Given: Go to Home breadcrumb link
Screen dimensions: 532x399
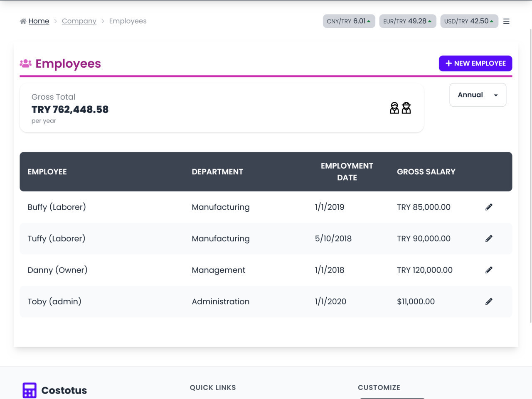Looking at the screenshot, I should pyautogui.click(x=39, y=21).
